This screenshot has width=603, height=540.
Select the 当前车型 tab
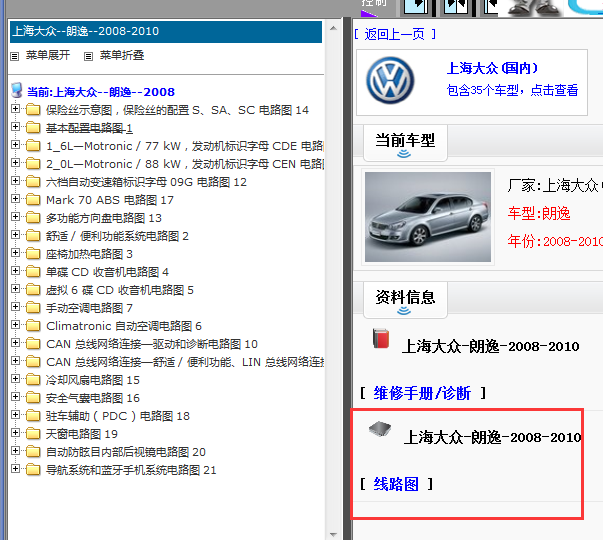[405, 143]
